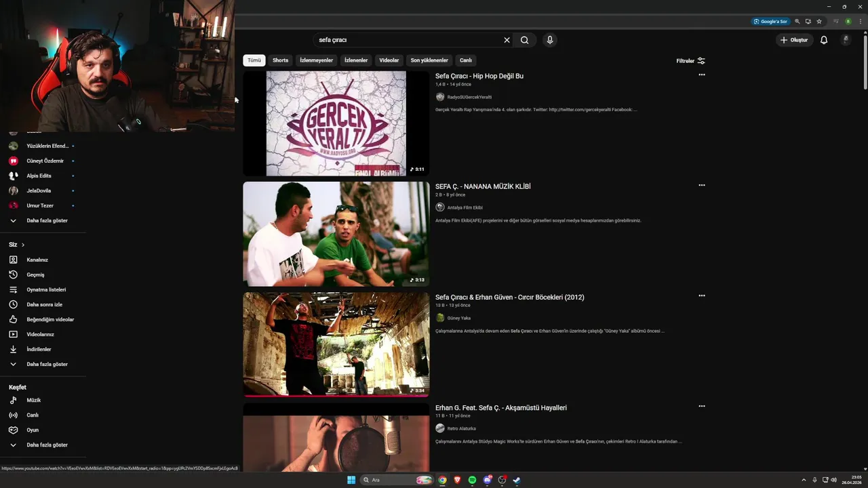The height and width of the screenshot is (488, 868).
Task: Select the Shorts filter chip
Action: click(281, 60)
